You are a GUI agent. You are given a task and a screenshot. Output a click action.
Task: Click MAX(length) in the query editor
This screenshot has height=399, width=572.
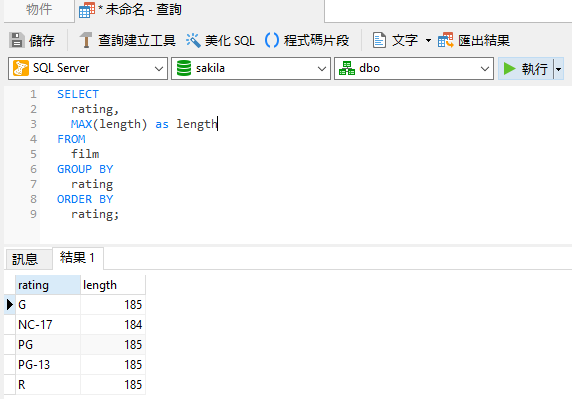pos(109,124)
